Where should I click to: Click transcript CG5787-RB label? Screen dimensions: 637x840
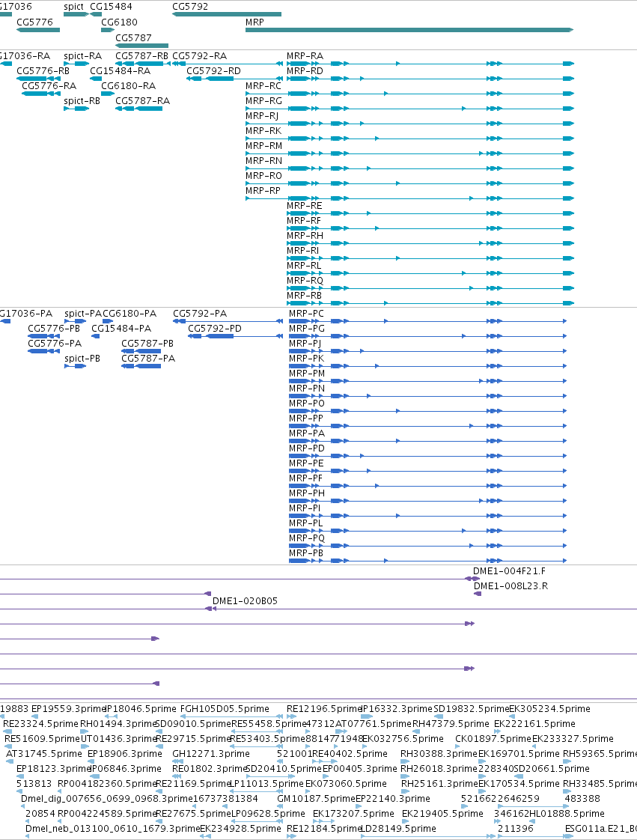tap(142, 55)
